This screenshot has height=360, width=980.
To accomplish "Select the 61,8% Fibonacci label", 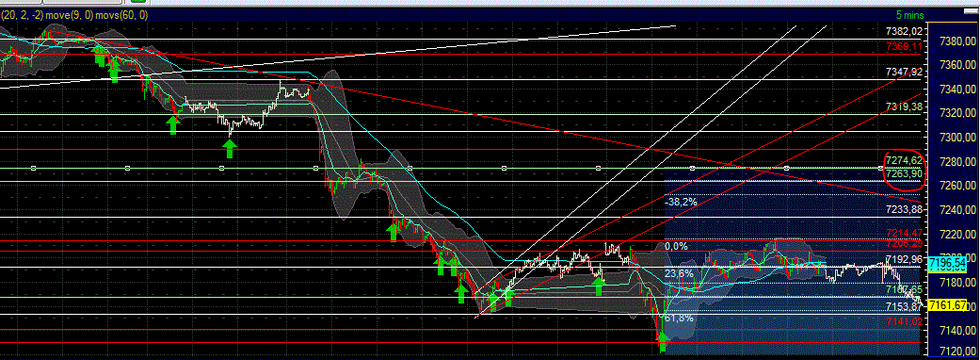I will coord(678,318).
